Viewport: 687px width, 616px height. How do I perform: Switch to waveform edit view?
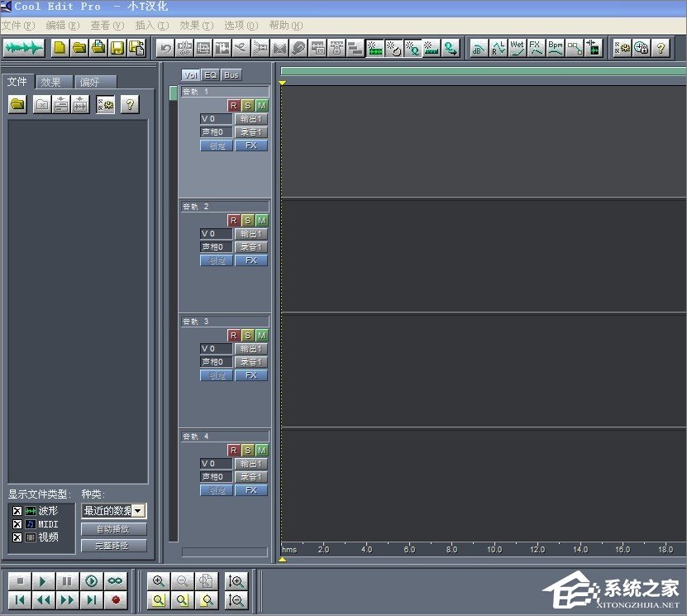[24, 48]
